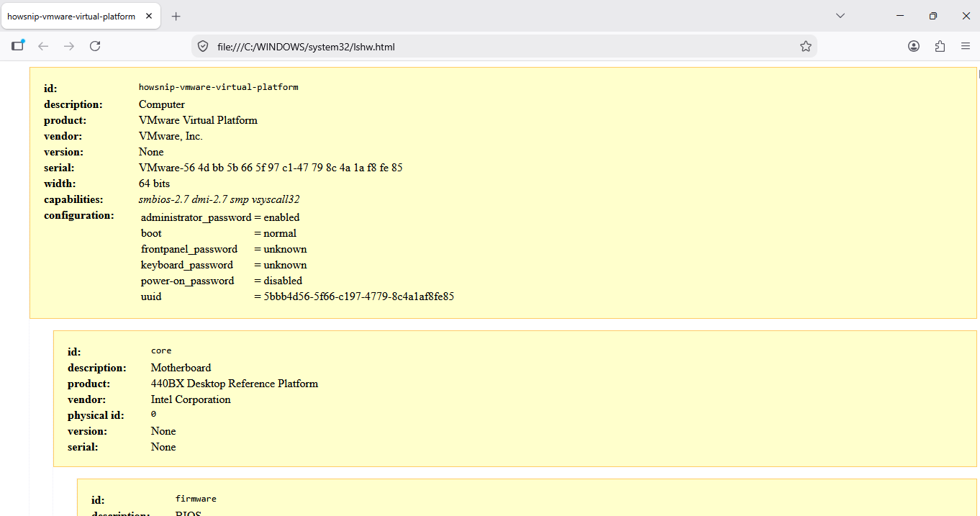
Task: Click the serial value starting VMware-56 4d
Action: click(271, 168)
